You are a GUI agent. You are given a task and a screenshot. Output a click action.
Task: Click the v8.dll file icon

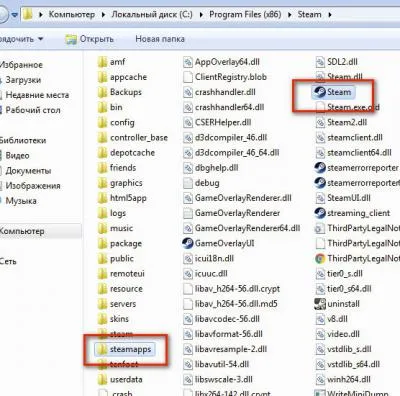(320, 319)
